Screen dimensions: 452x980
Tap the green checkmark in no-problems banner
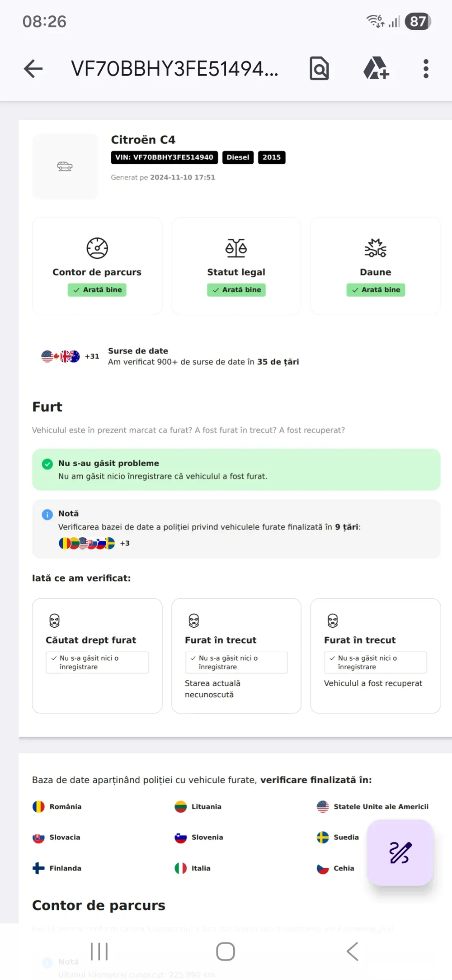47,464
